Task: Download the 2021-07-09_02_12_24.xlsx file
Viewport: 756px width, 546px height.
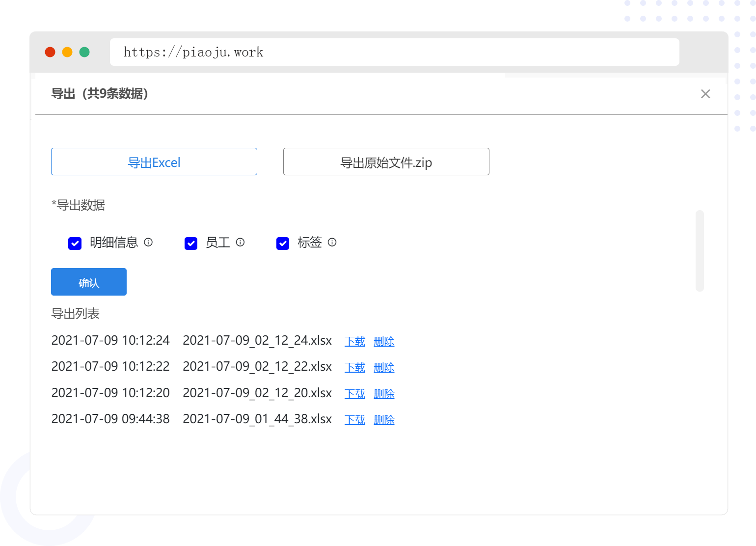Action: 354,341
